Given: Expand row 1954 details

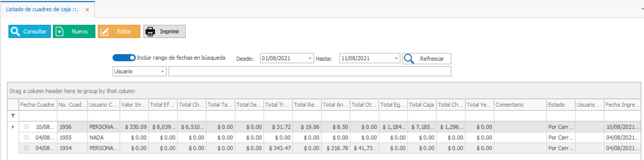Looking at the screenshot, I should pyautogui.click(x=26, y=148).
